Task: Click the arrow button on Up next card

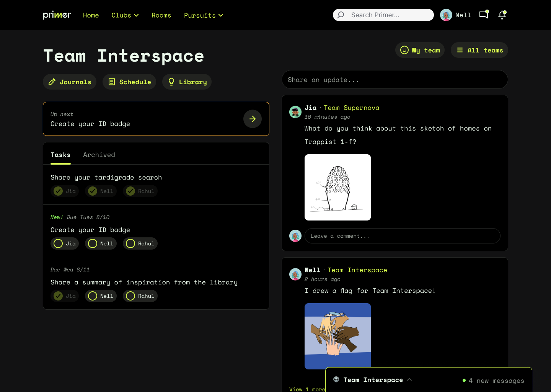Action: click(253, 119)
